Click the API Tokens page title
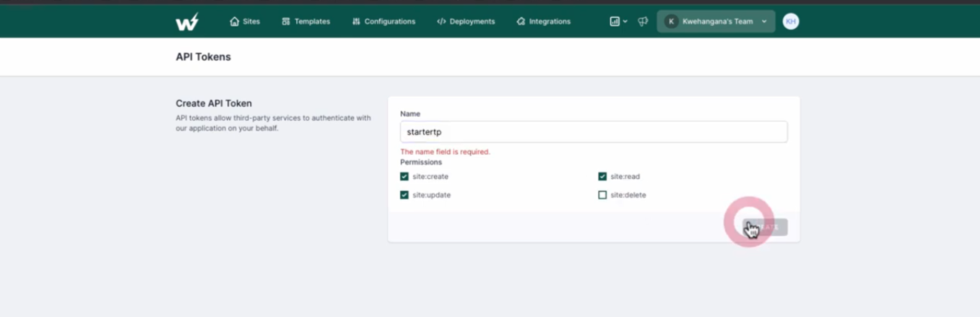The image size is (980, 317). click(x=204, y=57)
